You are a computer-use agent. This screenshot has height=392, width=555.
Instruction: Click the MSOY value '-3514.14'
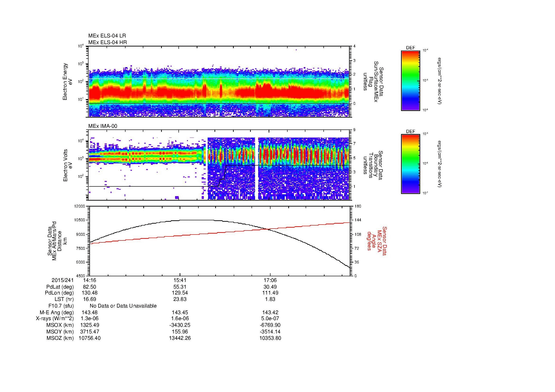(270, 332)
